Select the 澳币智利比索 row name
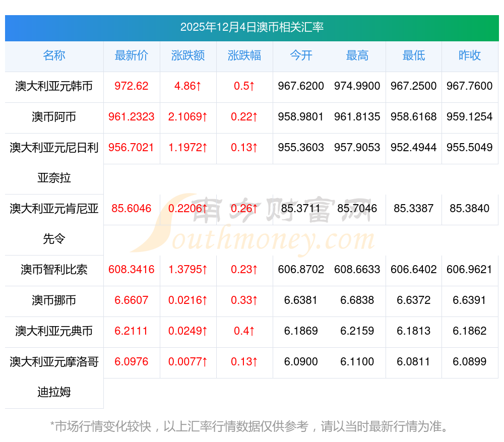The height and width of the screenshot is (442, 504). [x=54, y=270]
